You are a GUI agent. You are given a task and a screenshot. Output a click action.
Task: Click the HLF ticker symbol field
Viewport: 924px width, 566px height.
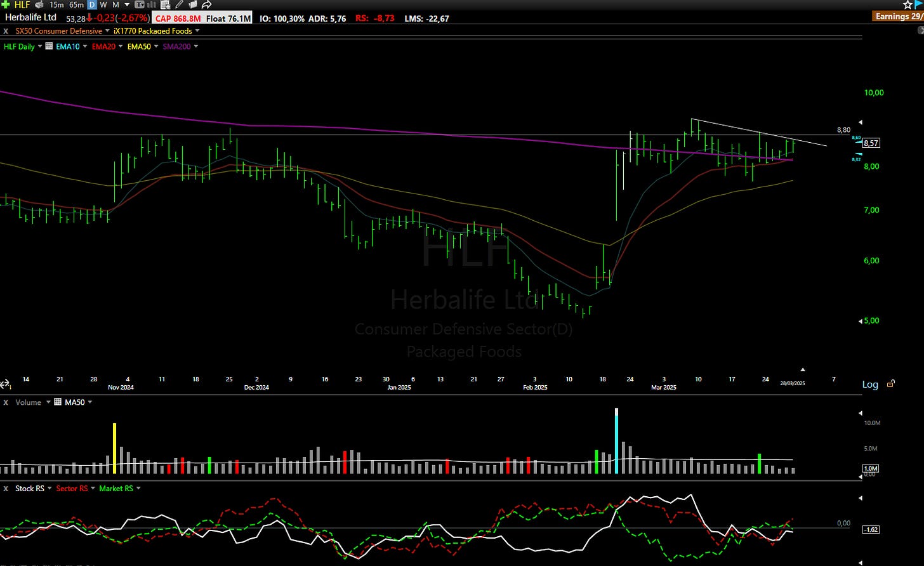[22, 4]
